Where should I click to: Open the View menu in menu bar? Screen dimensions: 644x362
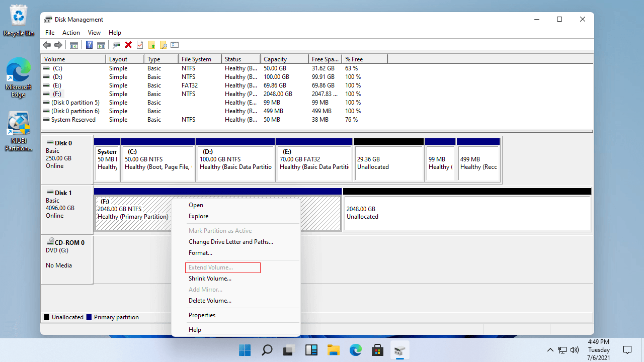94,33
